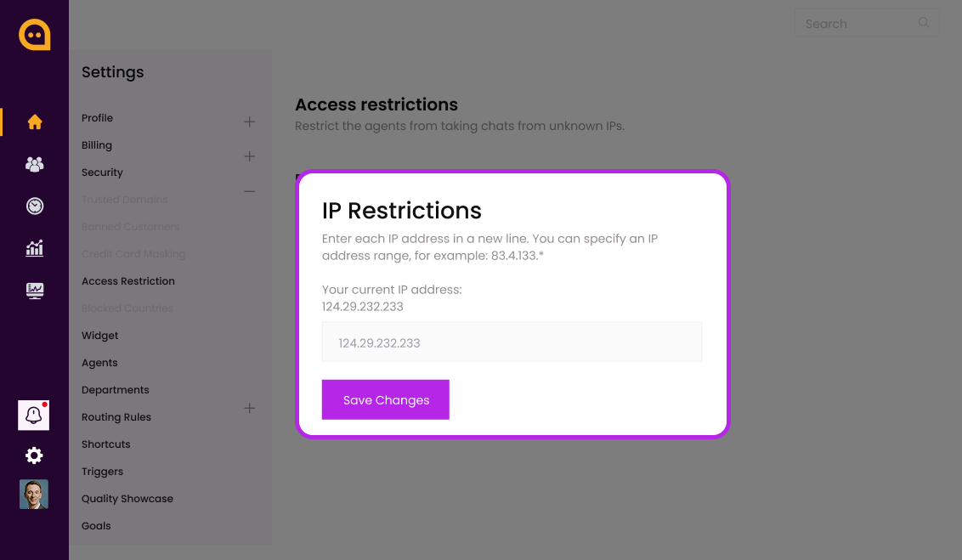Click the search magnifier icon
The height and width of the screenshot is (560, 962).
(x=924, y=23)
